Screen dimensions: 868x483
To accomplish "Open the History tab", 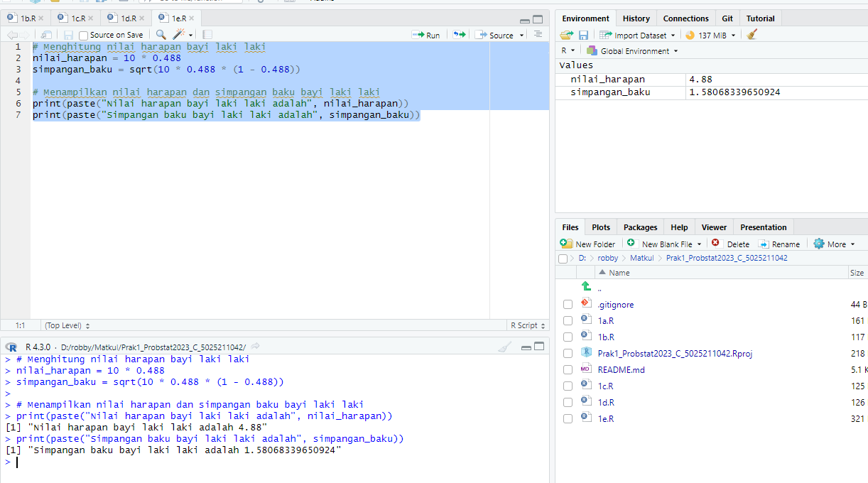I will point(636,18).
